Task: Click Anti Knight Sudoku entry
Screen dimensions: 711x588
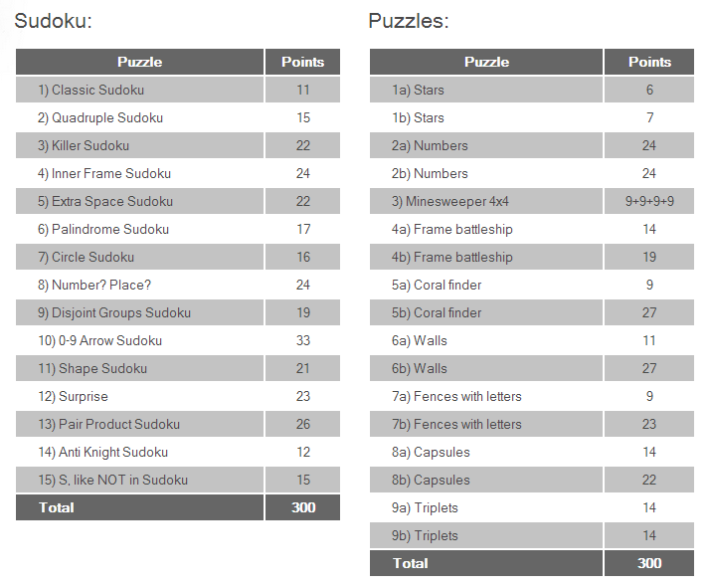Action: point(102,452)
